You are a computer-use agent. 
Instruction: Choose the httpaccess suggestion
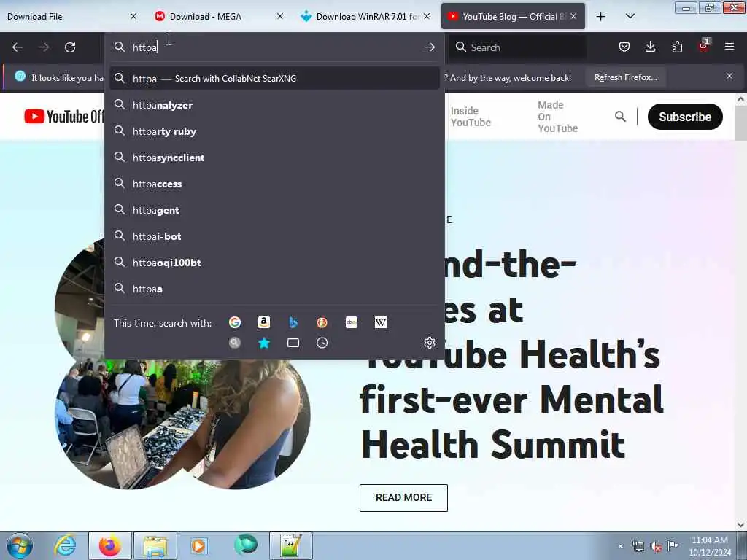pyautogui.click(x=274, y=183)
